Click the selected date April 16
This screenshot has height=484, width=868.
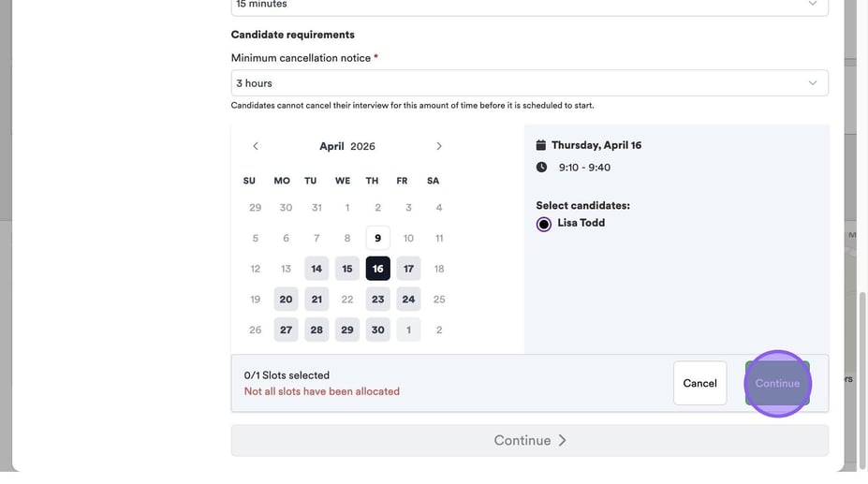(377, 269)
